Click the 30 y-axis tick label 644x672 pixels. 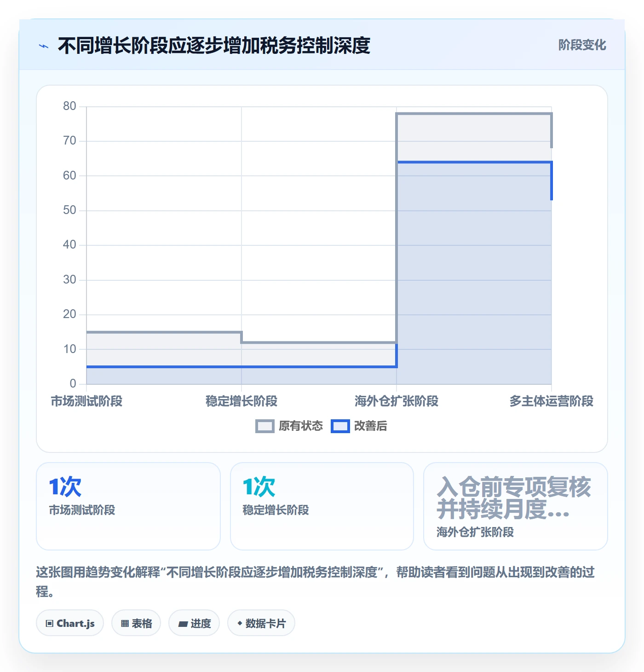(x=70, y=280)
